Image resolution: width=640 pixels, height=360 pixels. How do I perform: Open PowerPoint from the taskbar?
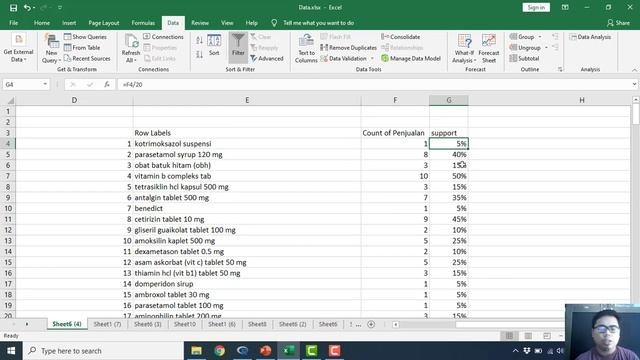coord(265,351)
